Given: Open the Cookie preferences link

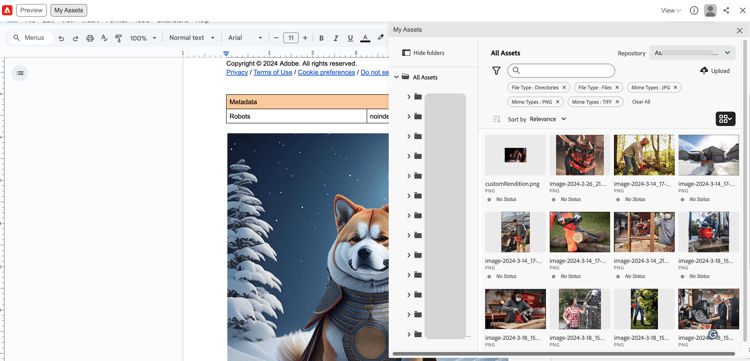Looking at the screenshot, I should click(x=326, y=72).
